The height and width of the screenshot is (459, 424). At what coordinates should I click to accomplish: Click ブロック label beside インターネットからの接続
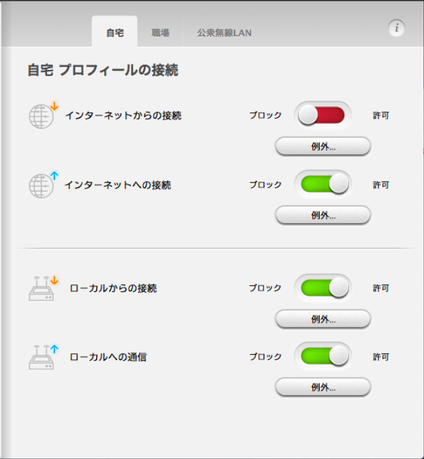pyautogui.click(x=265, y=115)
